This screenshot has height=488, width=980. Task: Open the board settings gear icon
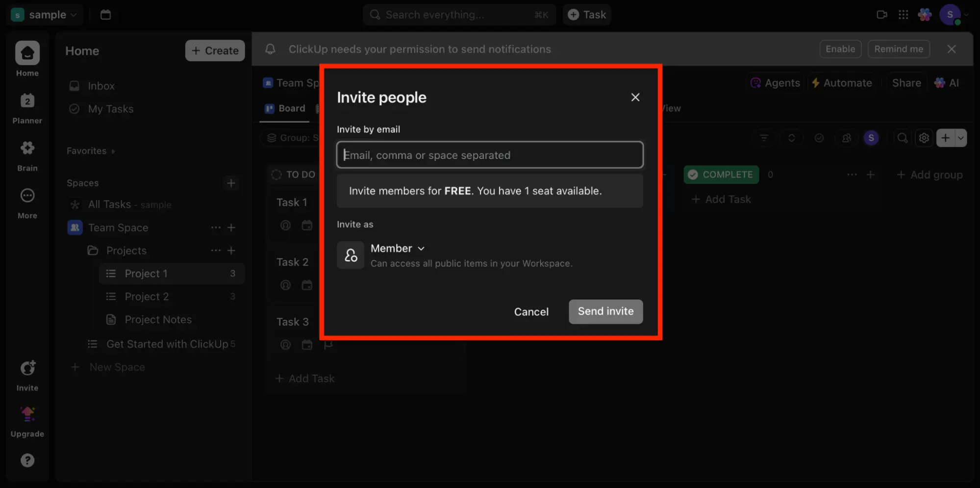[924, 138]
